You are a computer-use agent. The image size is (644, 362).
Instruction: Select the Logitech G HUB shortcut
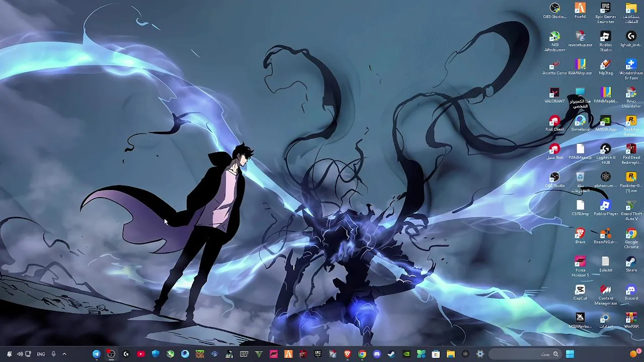(x=606, y=154)
